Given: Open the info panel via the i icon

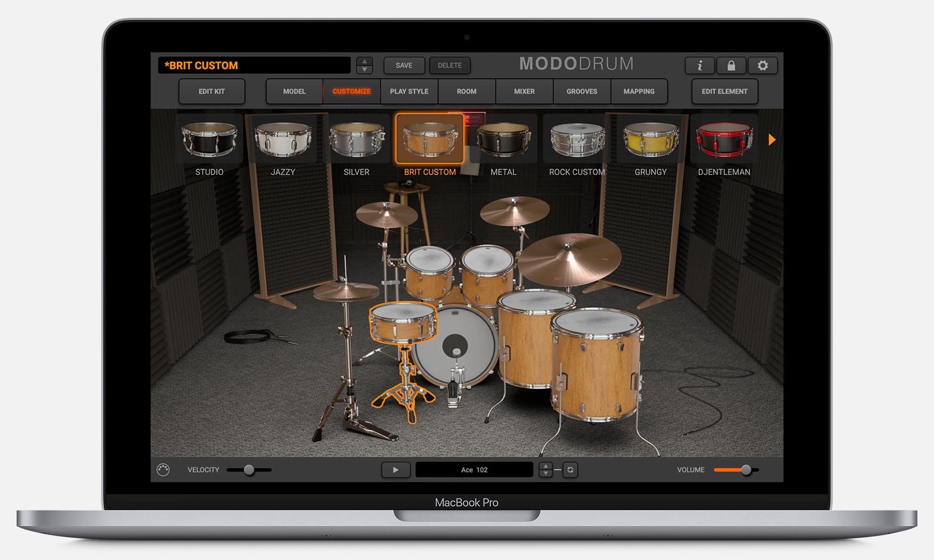Looking at the screenshot, I should pos(699,66).
